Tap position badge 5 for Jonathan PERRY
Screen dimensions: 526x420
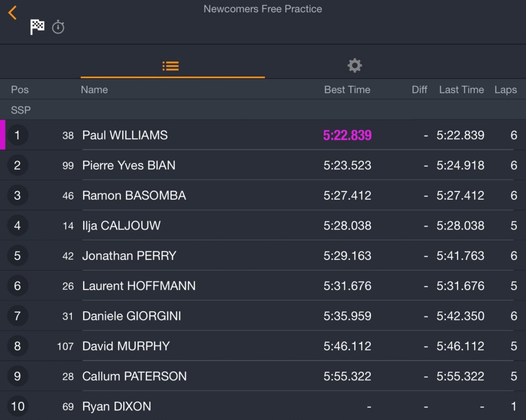(17, 256)
